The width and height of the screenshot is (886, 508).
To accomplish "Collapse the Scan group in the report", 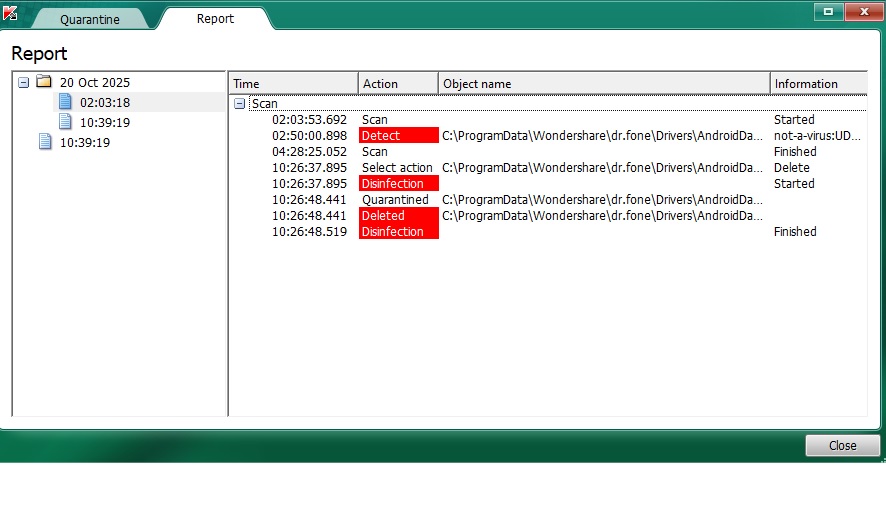I will coord(239,103).
